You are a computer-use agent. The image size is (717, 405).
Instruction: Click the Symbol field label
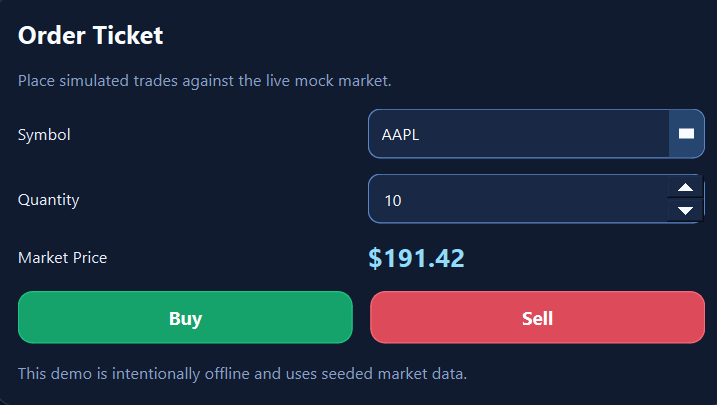pyautogui.click(x=44, y=134)
